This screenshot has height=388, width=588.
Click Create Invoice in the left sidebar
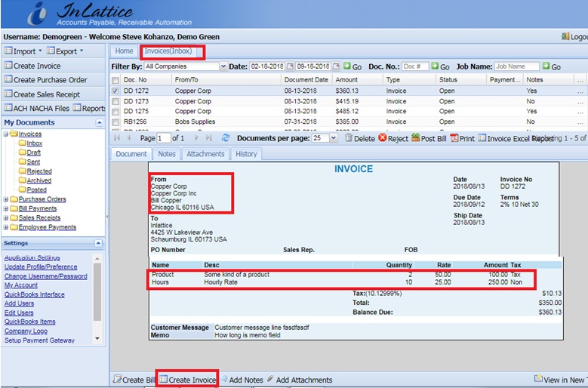32,66
